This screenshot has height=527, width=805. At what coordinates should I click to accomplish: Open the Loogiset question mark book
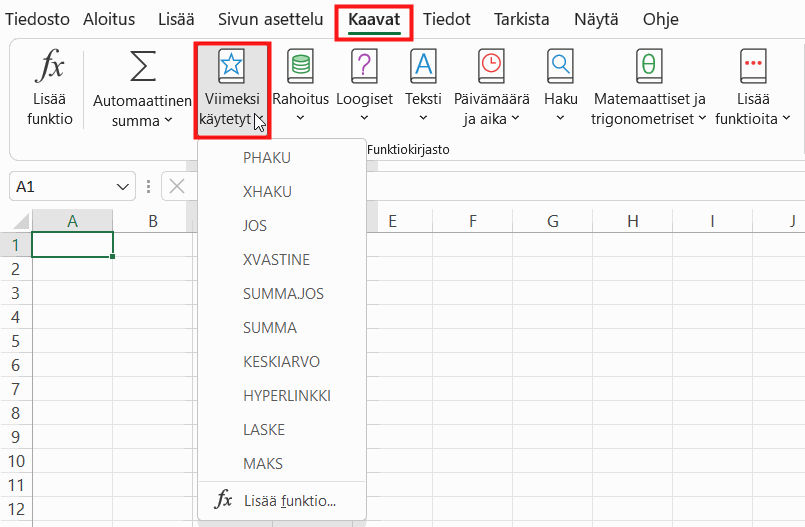(364, 66)
